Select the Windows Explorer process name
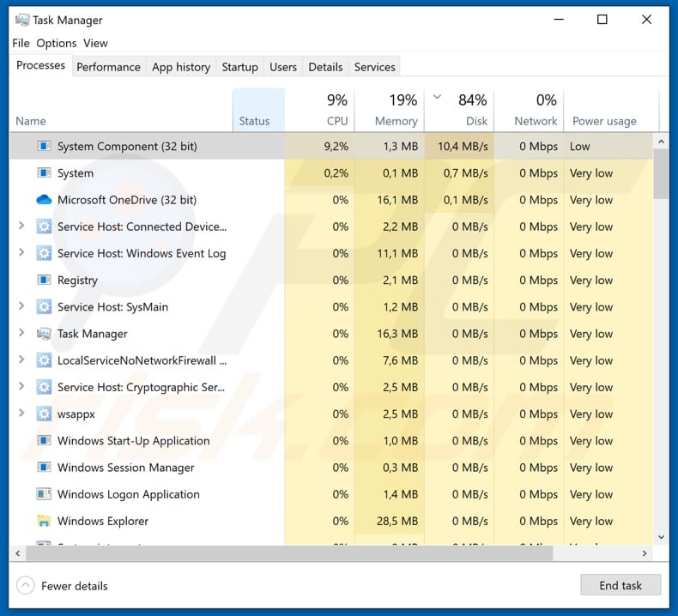 (103, 522)
